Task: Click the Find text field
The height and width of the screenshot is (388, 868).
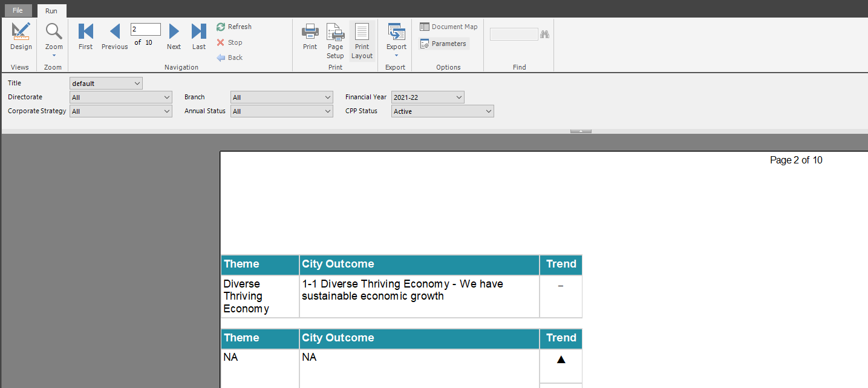Action: (x=514, y=34)
